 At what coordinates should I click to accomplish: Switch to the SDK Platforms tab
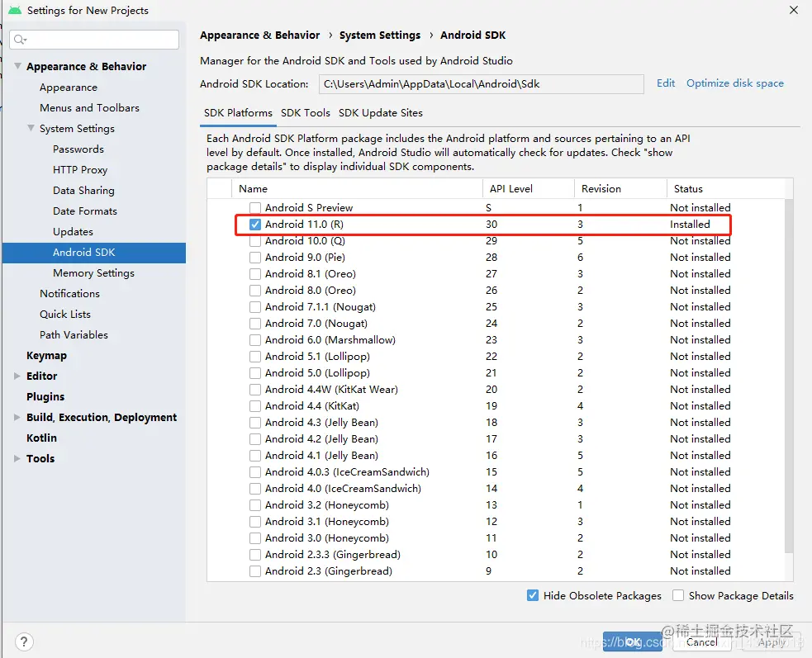point(238,113)
